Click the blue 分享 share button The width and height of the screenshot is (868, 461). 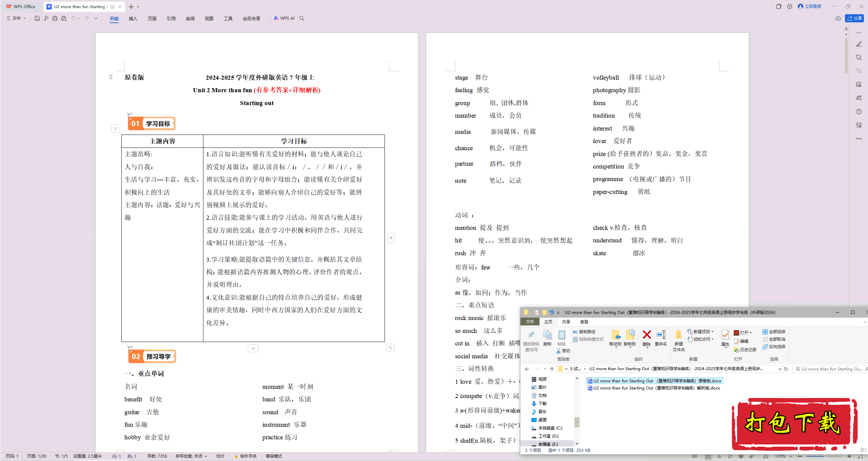[854, 18]
